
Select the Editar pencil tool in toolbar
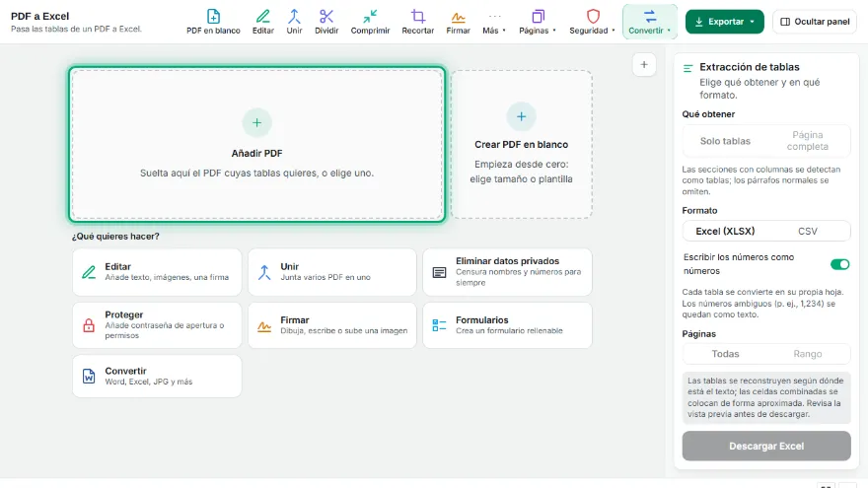(263, 22)
